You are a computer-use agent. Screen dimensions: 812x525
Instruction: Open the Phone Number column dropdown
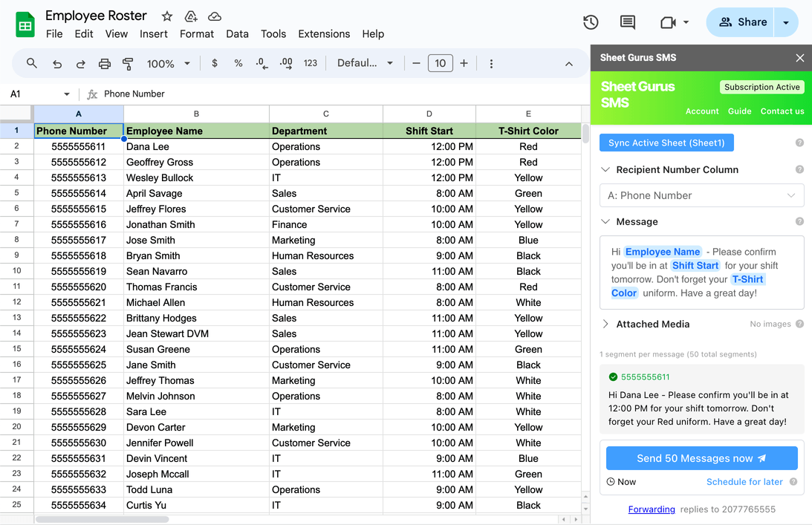[701, 195]
